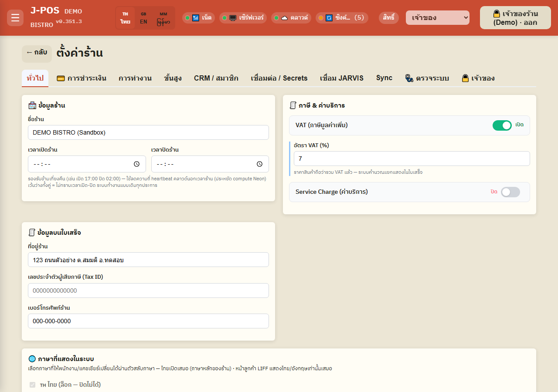Switch to the เชื่อมต่อ / Secrets tab
The height and width of the screenshot is (392, 558).
click(x=279, y=78)
